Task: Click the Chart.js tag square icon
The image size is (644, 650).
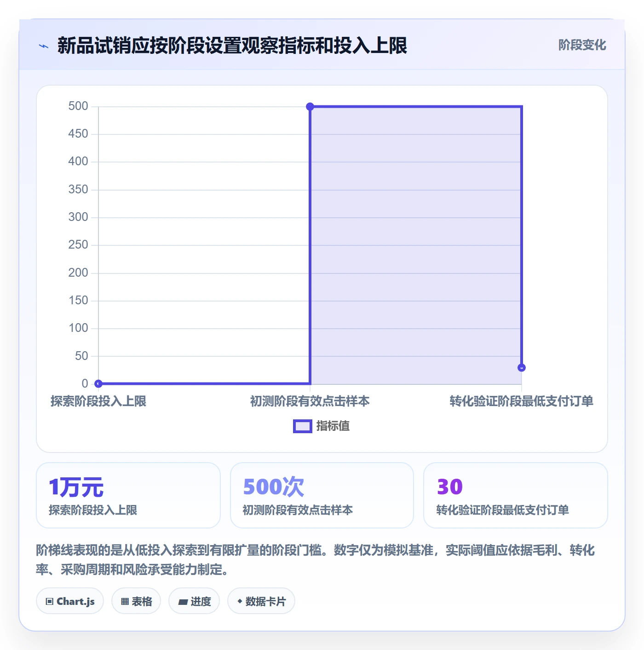Action: (50, 602)
